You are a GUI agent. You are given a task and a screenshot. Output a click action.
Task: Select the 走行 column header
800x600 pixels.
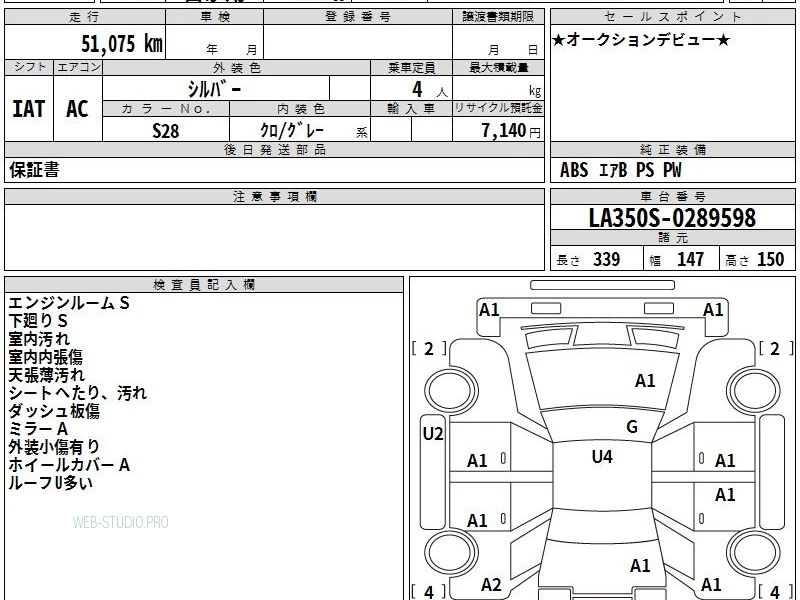[x=85, y=17]
